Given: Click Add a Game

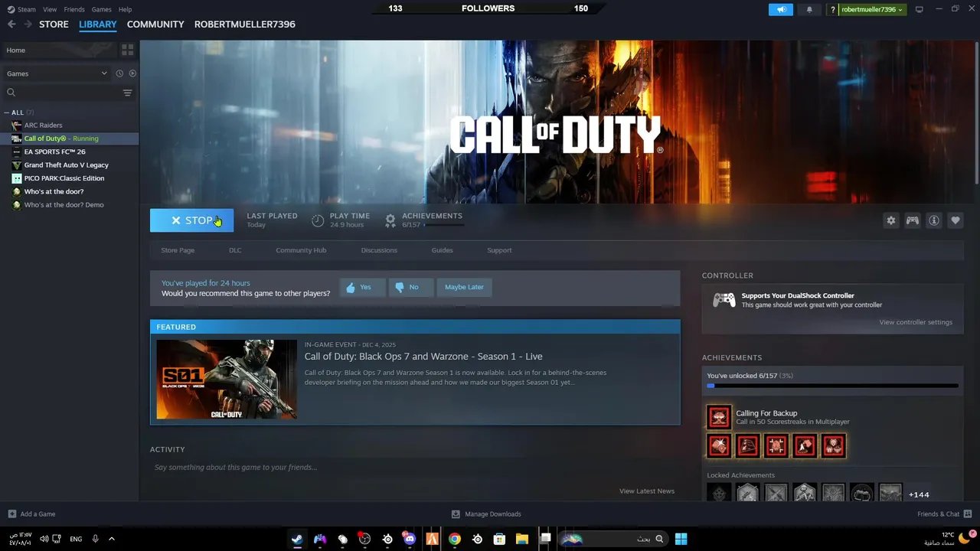Looking at the screenshot, I should click(31, 514).
